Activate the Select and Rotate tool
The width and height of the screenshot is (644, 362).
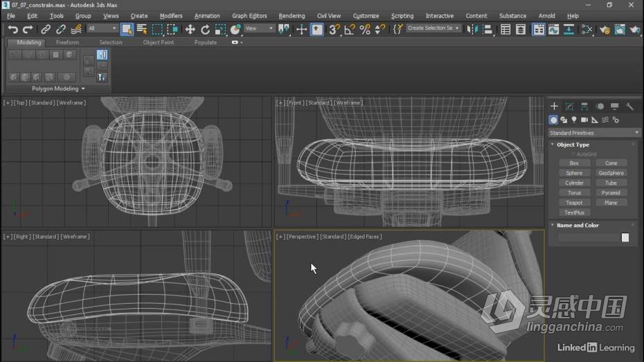click(205, 29)
